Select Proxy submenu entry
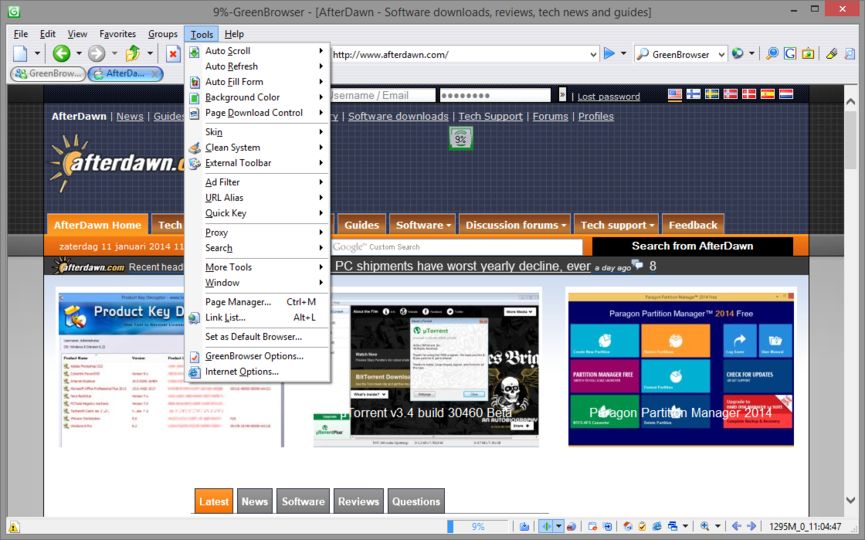 (258, 232)
